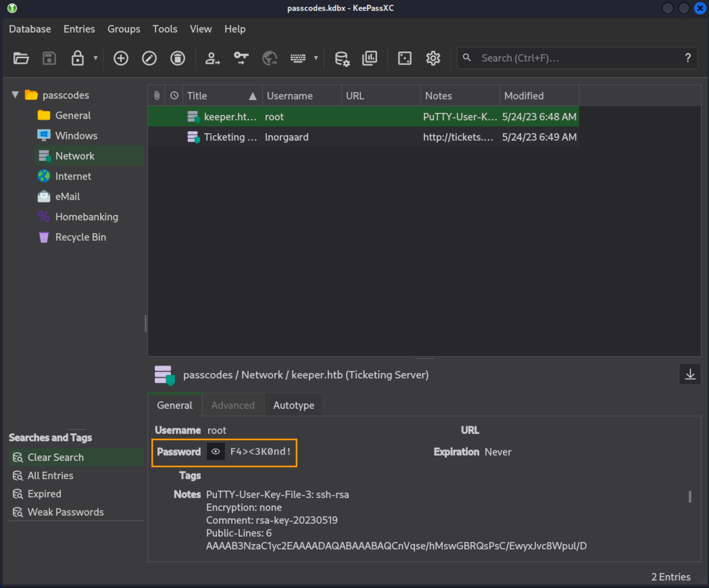Click the Search input field

[x=576, y=58]
